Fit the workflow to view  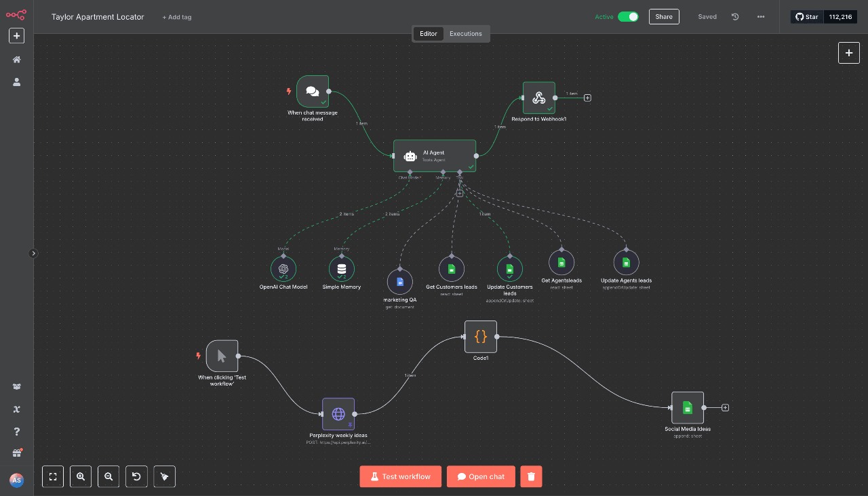(x=53, y=476)
